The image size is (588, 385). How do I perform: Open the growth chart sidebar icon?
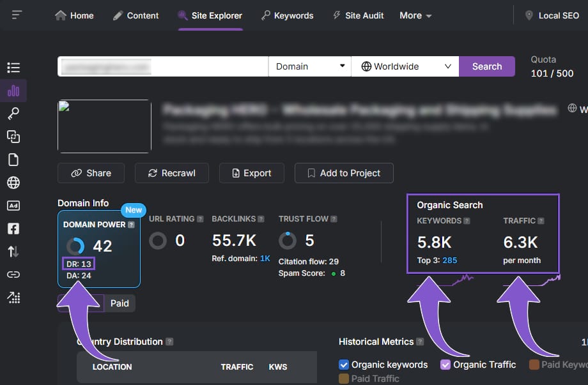[x=13, y=298]
